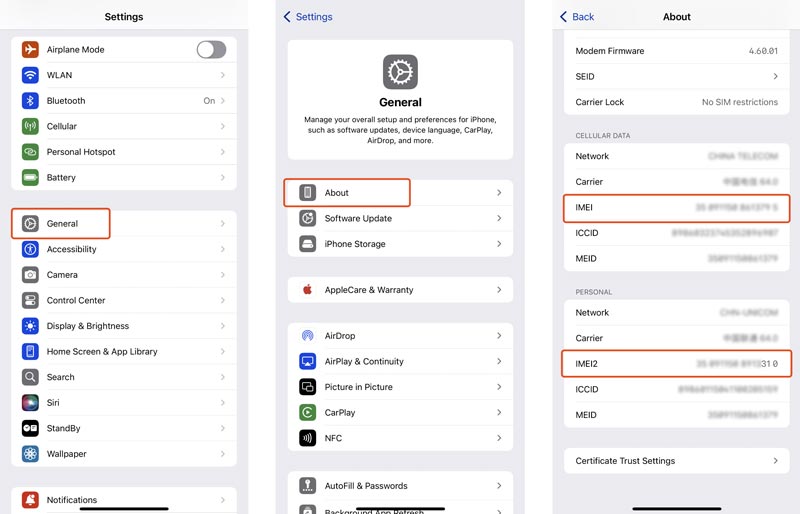800x514 pixels.
Task: Select Modem Firmware value 4.60.01
Action: coord(763,51)
